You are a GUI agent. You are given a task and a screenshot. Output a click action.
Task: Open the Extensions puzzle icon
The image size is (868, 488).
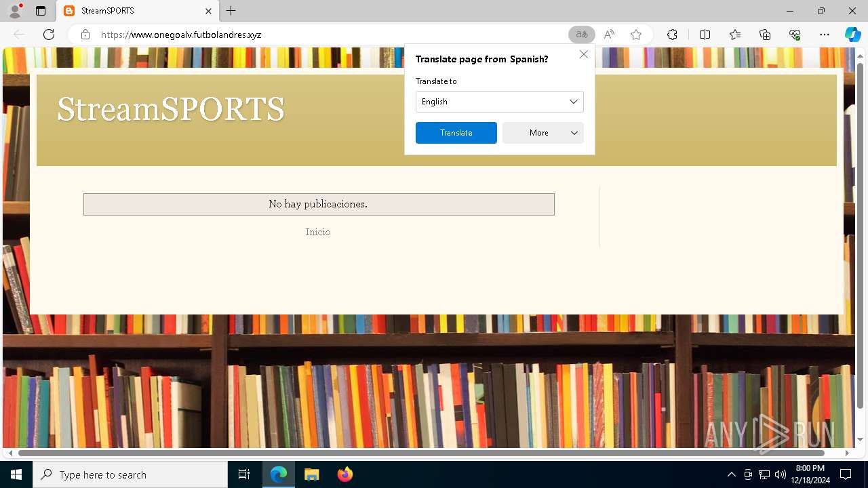coord(672,35)
